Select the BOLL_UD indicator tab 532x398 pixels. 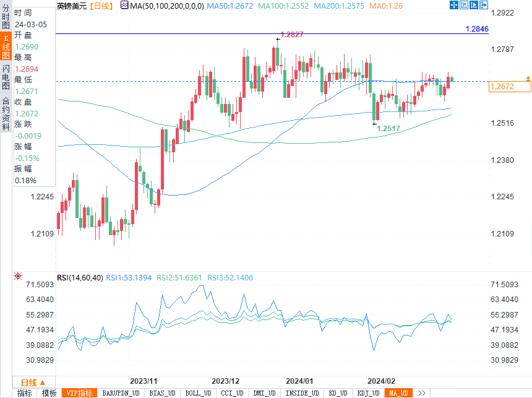coord(198,393)
